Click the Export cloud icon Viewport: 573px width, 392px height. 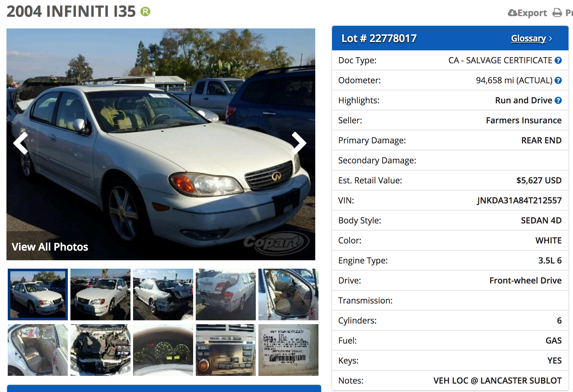(x=513, y=13)
